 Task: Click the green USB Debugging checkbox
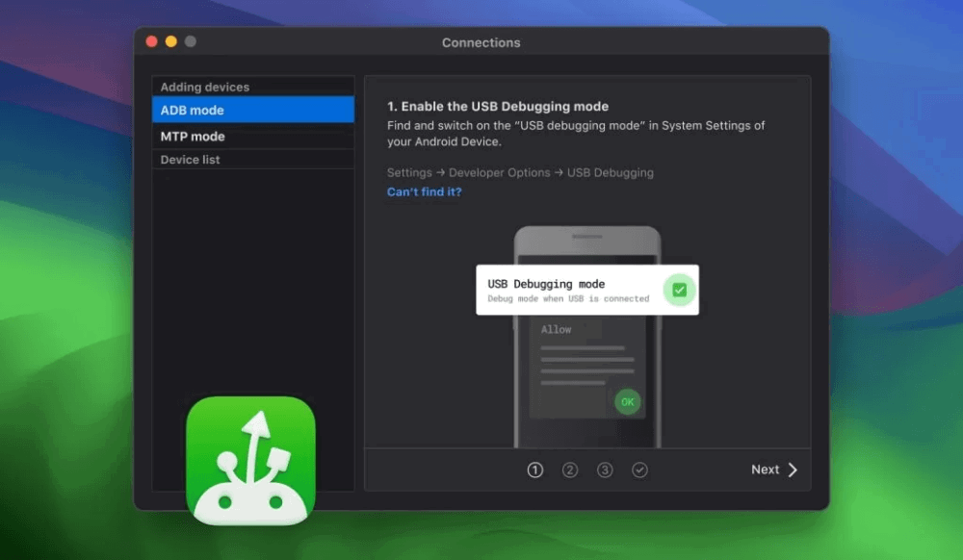(x=679, y=291)
